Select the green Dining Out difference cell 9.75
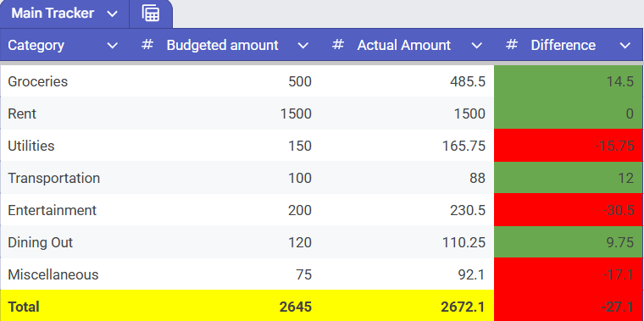 [568, 242]
